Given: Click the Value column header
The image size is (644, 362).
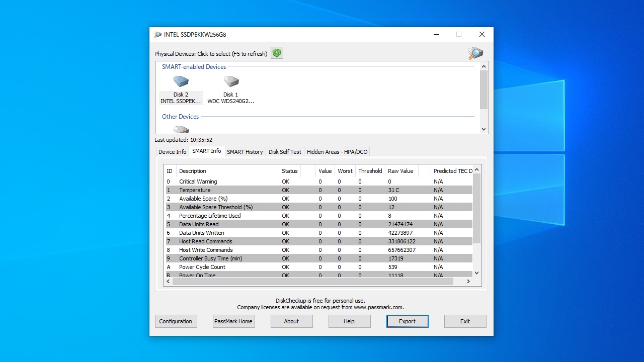Looking at the screenshot, I should (x=326, y=171).
